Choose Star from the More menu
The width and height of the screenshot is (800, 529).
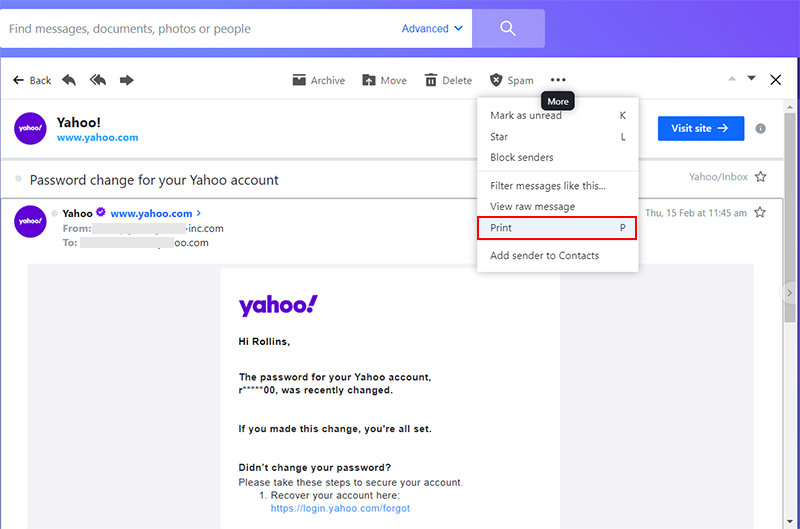[x=558, y=137]
